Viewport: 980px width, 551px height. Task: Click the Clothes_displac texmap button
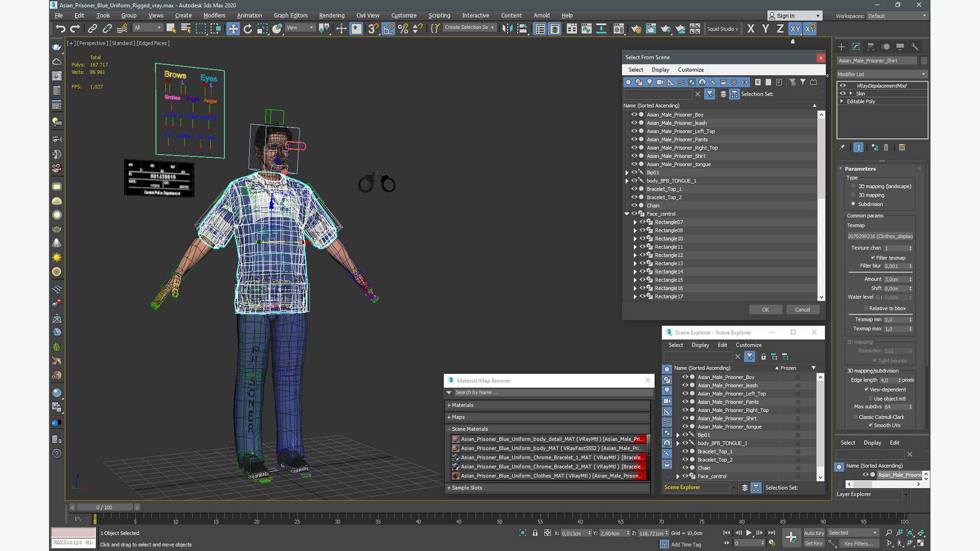(879, 236)
